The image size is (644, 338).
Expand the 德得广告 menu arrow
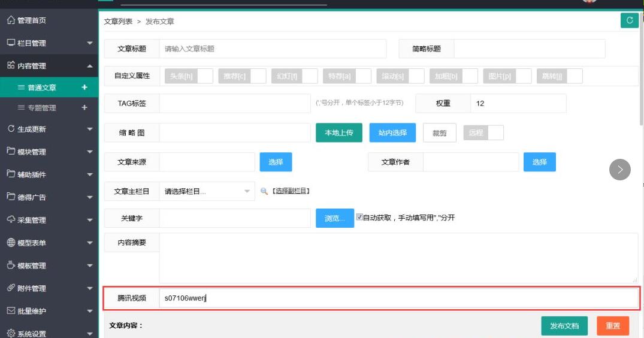(89, 198)
